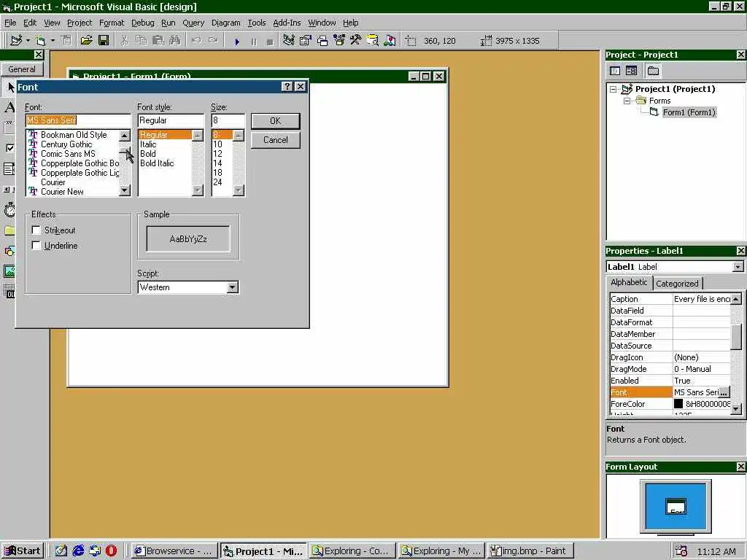Select Form1 (Form1) in project tree
The width and height of the screenshot is (747, 560).
pos(689,112)
